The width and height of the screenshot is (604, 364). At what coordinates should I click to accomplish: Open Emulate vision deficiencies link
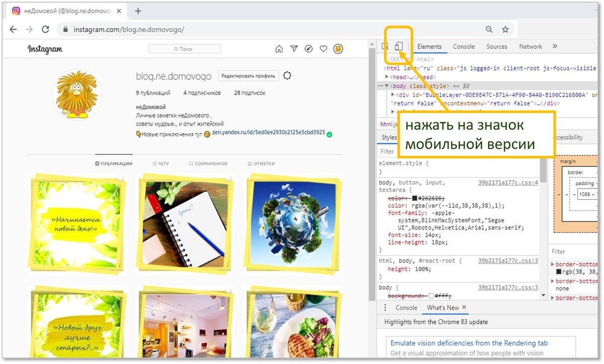click(x=469, y=343)
